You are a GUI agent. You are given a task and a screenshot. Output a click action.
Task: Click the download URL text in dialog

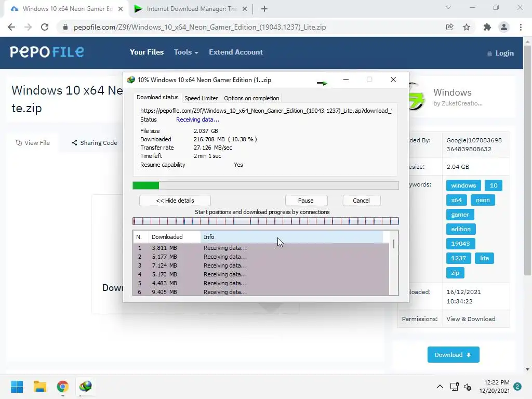click(266, 111)
